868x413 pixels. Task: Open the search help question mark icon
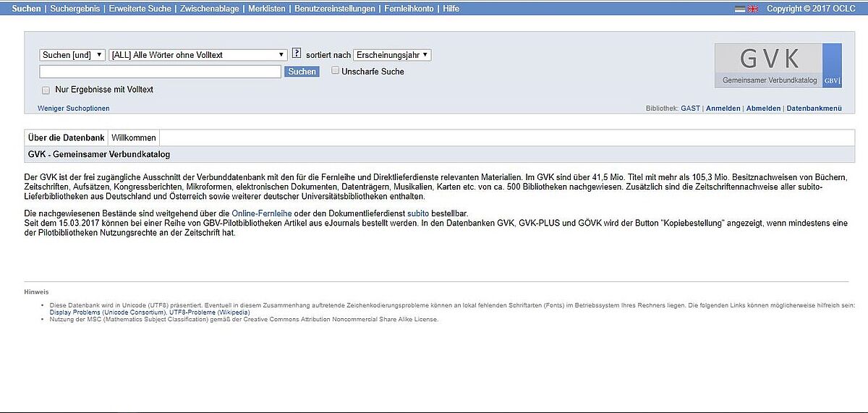[x=297, y=54]
